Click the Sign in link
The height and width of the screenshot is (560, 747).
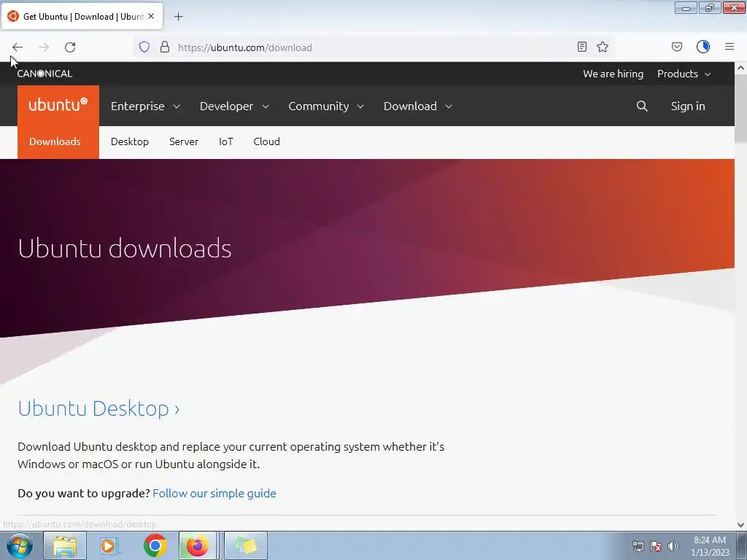(x=687, y=106)
